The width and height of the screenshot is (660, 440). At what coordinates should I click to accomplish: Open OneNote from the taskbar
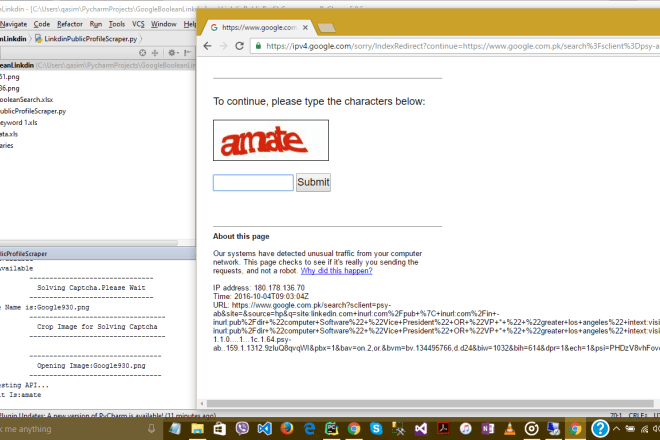coord(488,429)
